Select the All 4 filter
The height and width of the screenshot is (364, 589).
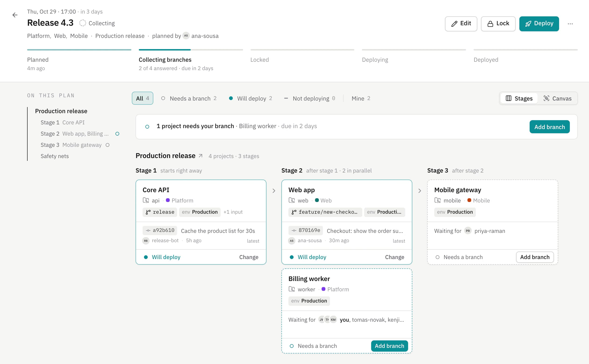pos(143,98)
